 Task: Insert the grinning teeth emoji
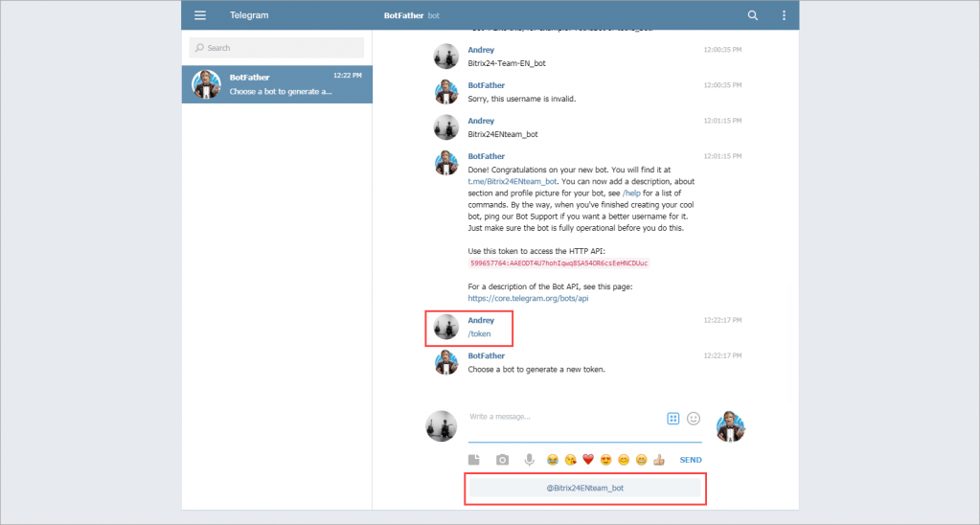pyautogui.click(x=641, y=460)
